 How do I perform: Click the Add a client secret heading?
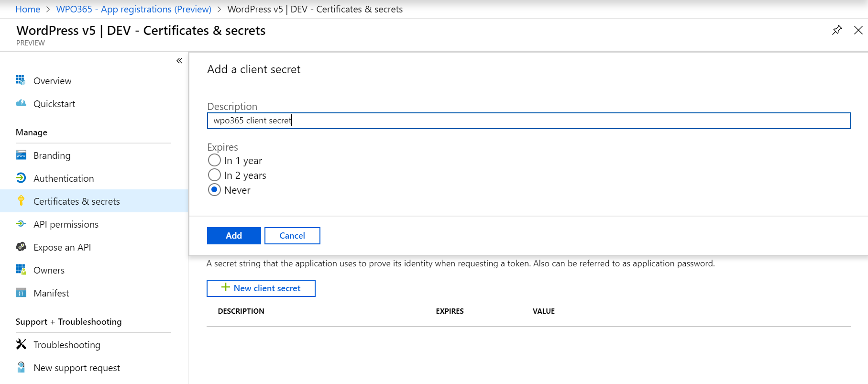point(254,69)
